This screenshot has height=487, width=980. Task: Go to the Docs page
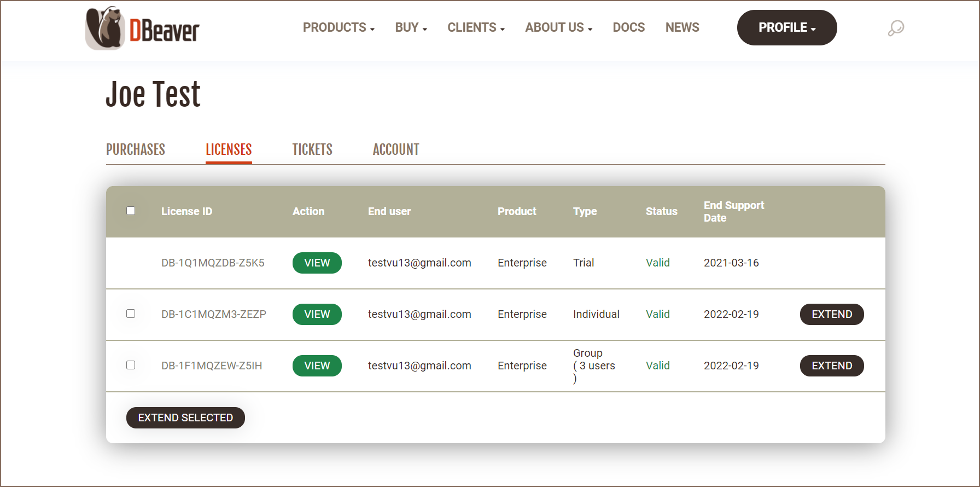click(x=628, y=27)
